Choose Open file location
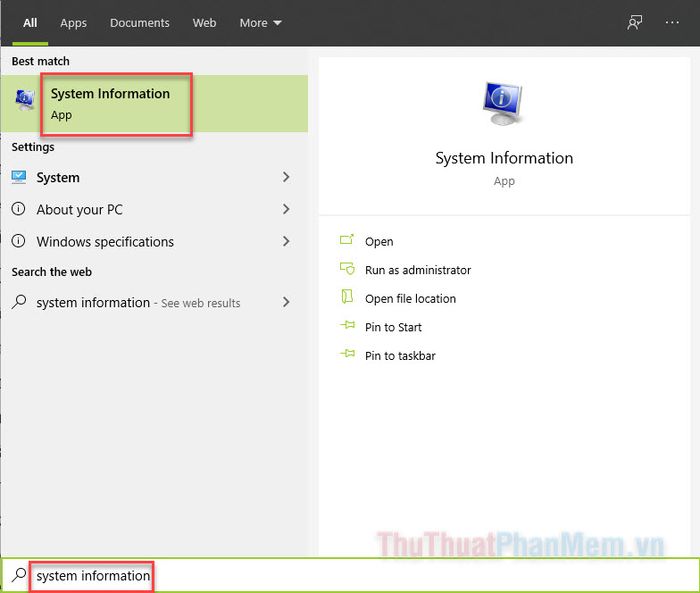Image resolution: width=700 pixels, height=593 pixels. point(410,299)
